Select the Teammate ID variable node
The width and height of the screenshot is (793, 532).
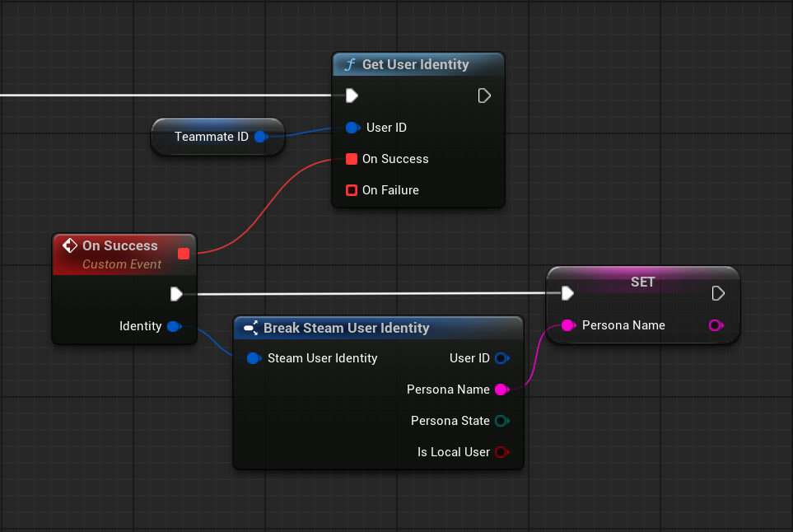click(x=211, y=137)
